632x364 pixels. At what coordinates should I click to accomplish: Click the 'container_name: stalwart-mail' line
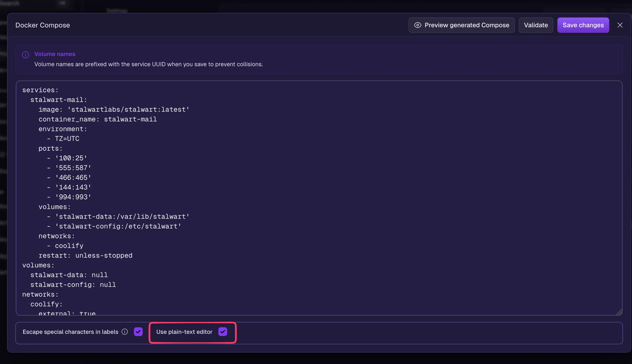click(98, 119)
